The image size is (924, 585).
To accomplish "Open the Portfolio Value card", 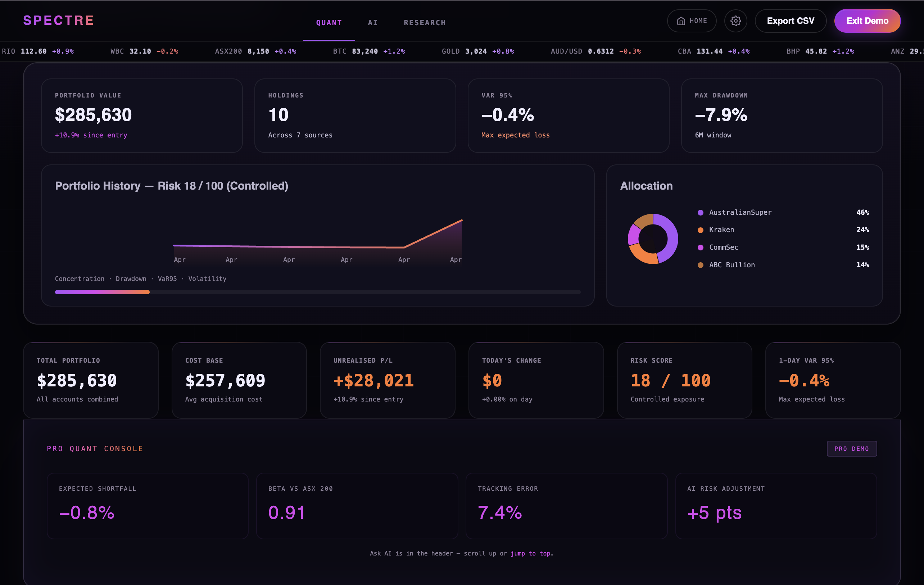I will tap(142, 115).
